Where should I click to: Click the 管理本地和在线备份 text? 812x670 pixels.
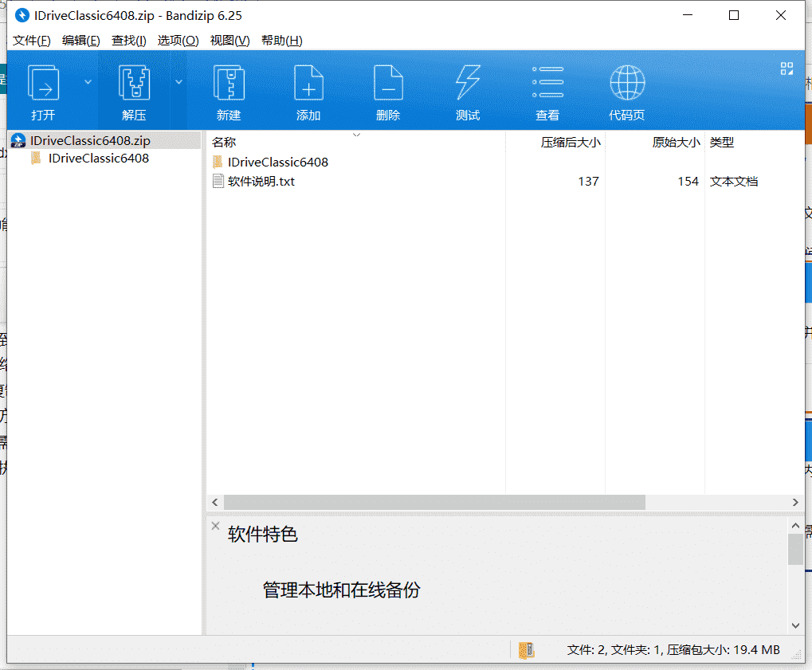coord(342,590)
